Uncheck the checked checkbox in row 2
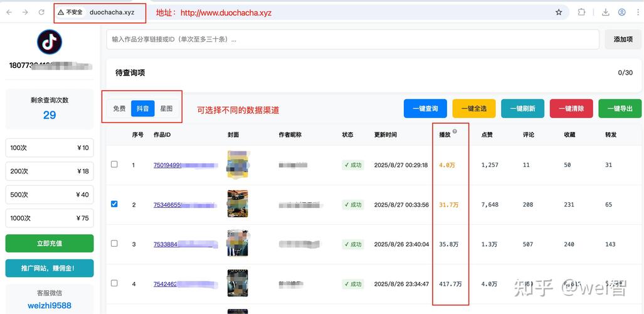 114,204
